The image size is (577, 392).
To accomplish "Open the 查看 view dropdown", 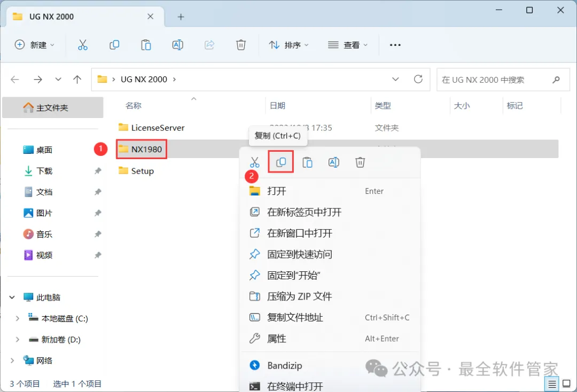I will (x=348, y=45).
